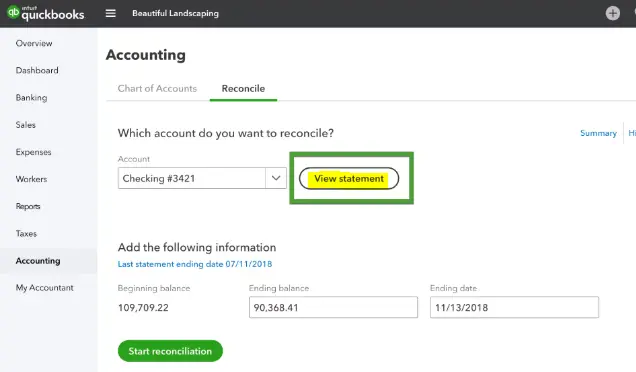
Task: Go to Dashboard in sidebar
Action: (x=37, y=71)
